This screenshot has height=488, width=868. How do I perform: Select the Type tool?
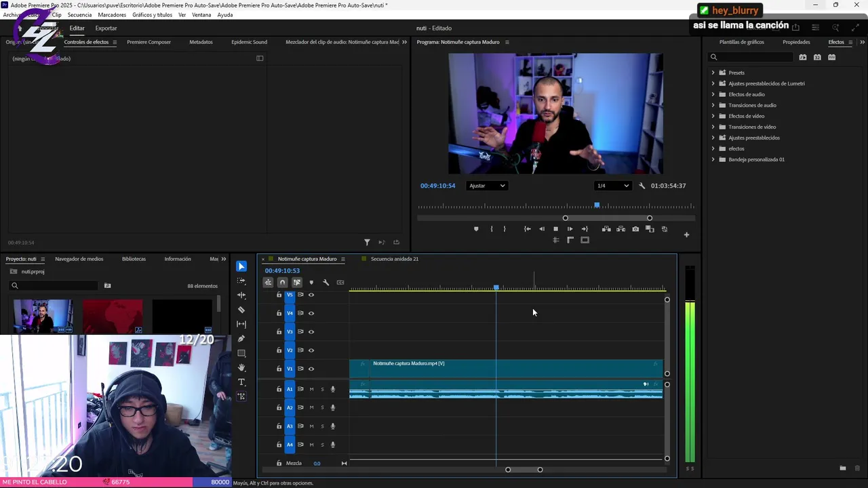click(x=241, y=382)
